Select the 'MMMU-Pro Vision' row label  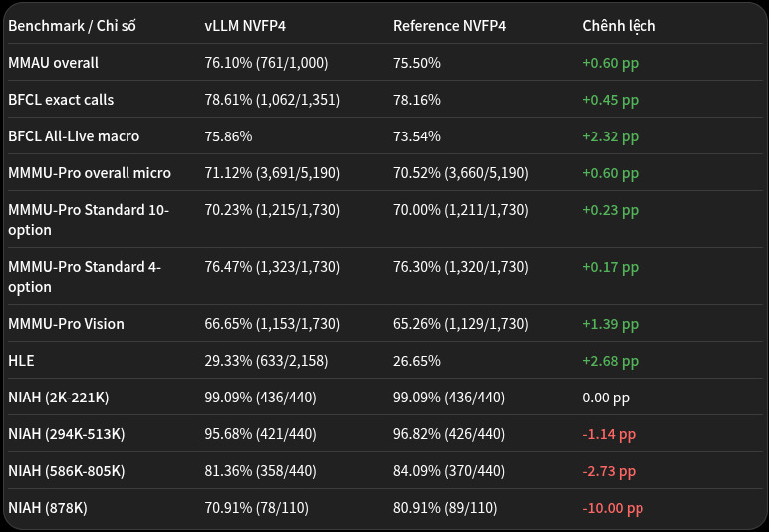[x=66, y=324]
